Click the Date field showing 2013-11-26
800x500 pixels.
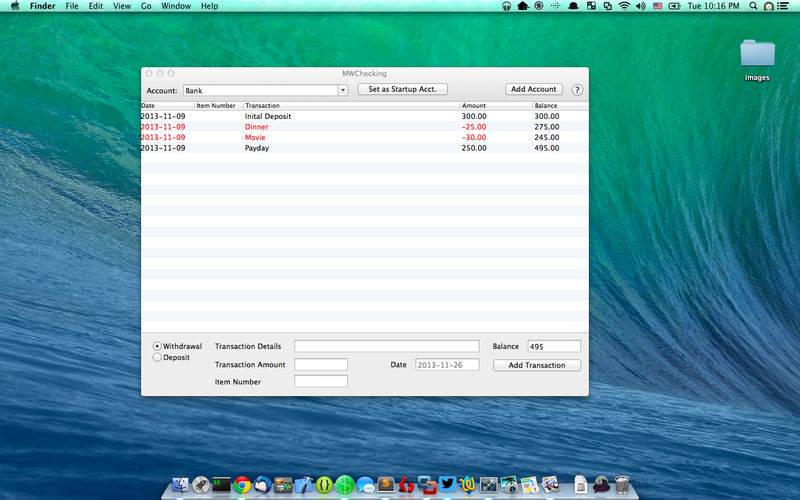coord(447,365)
